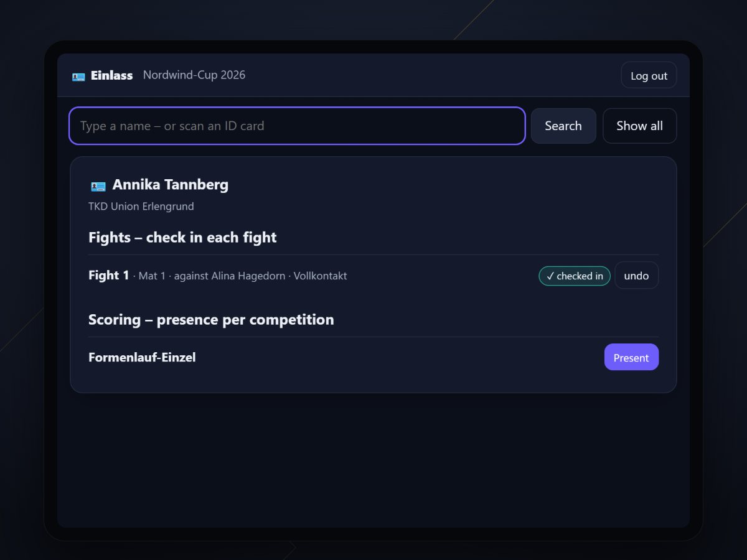Click the Einlass app title
The height and width of the screenshot is (560, 747).
tap(112, 75)
